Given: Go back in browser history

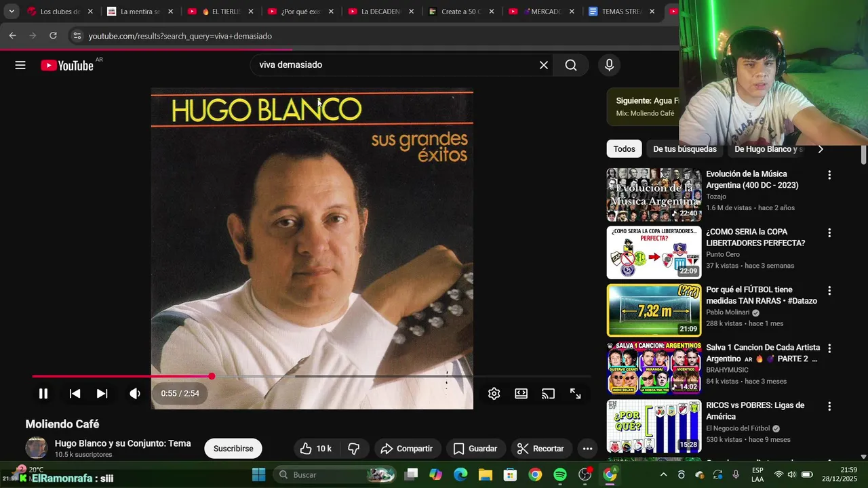Looking at the screenshot, I should (12, 35).
